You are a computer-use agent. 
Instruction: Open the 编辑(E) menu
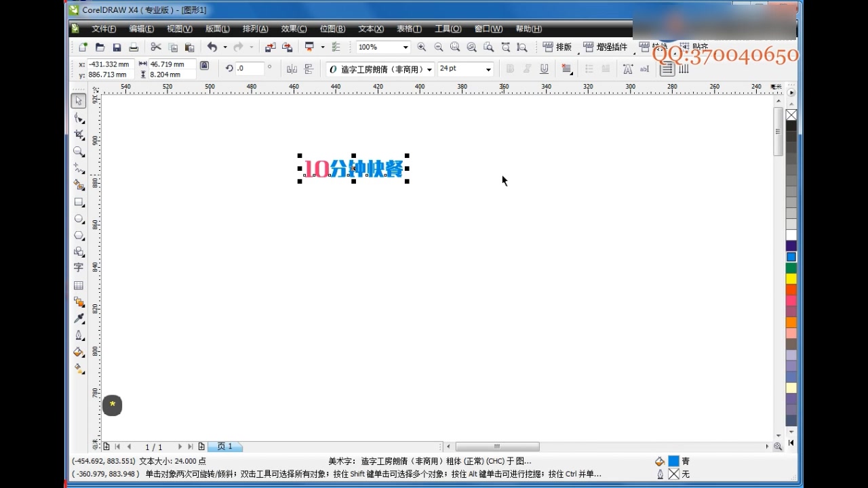click(x=142, y=29)
